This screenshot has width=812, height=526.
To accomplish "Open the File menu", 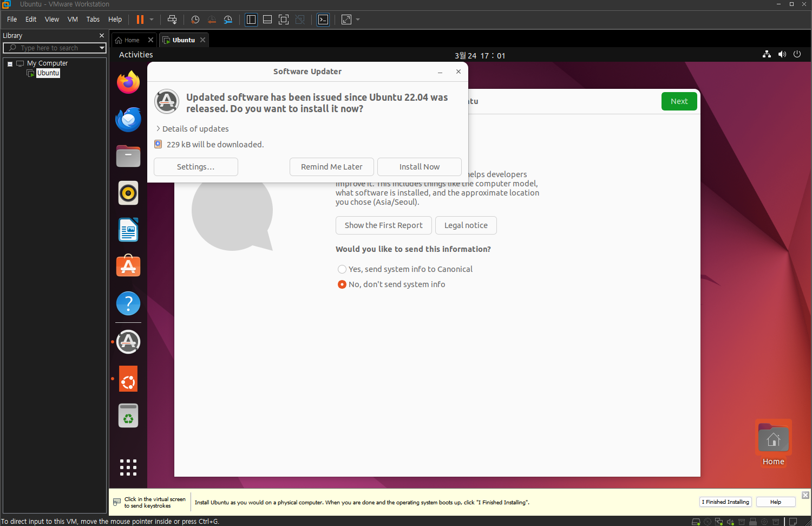I will tap(12, 20).
